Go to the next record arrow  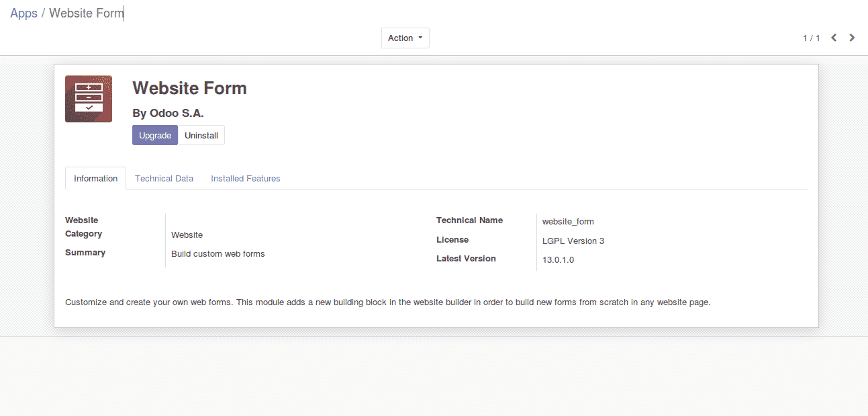pyautogui.click(x=852, y=38)
